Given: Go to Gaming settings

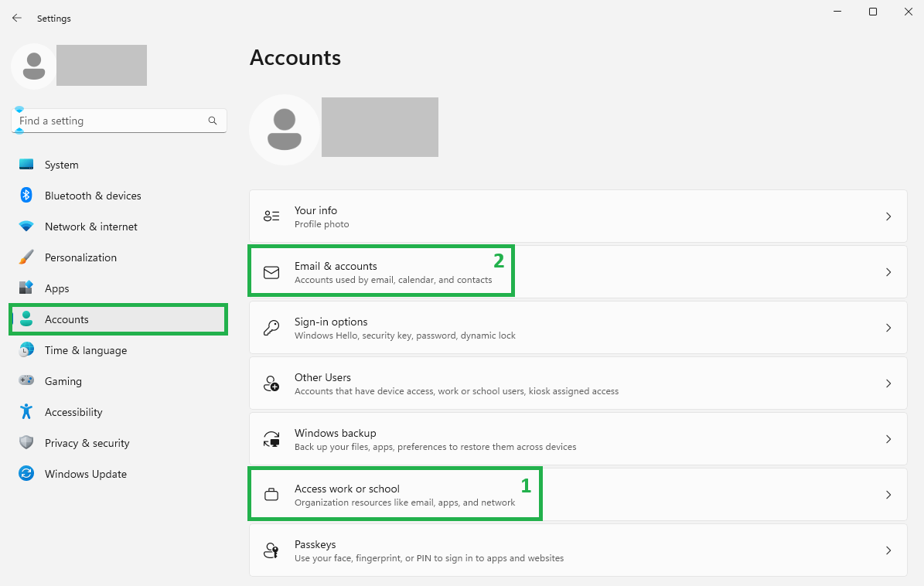Looking at the screenshot, I should coord(118,381).
